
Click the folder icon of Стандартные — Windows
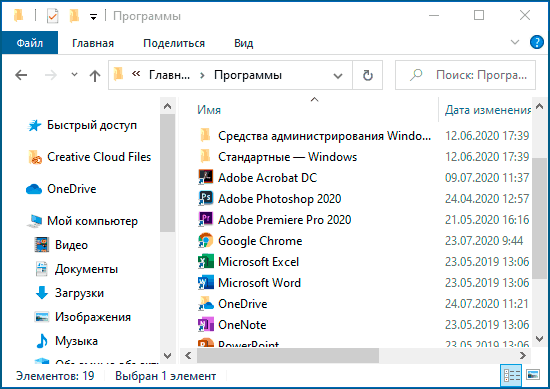(x=206, y=156)
